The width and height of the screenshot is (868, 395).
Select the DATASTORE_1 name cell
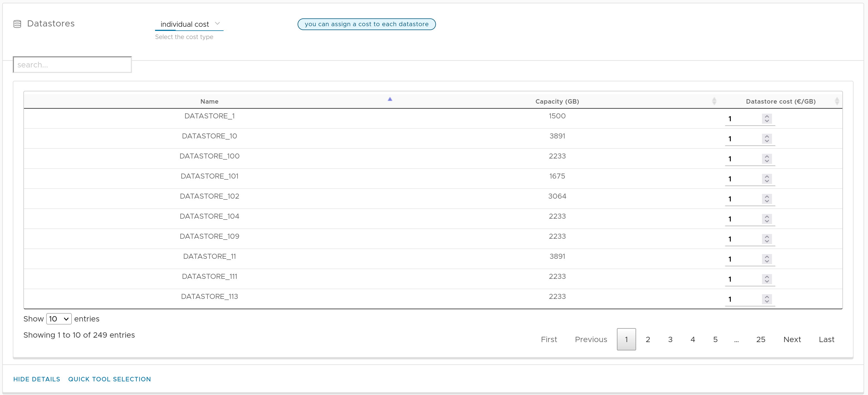[x=209, y=116]
